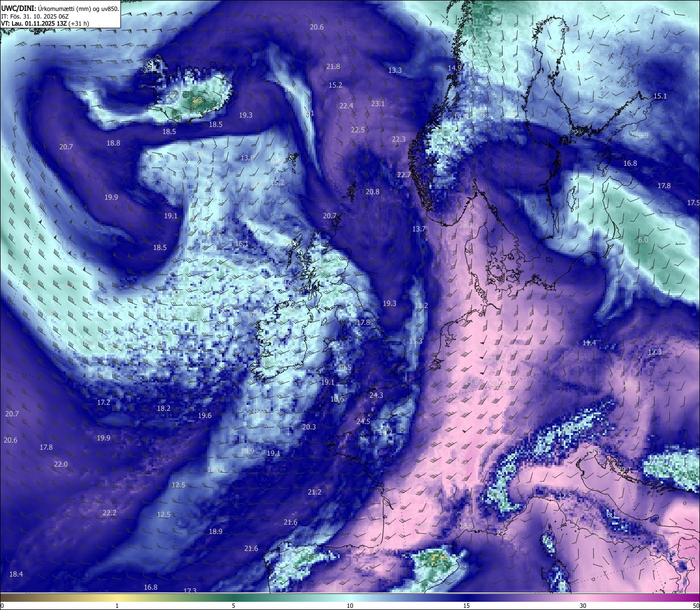Click the 10.6 value label
The image size is (700, 610).
[337, 399]
